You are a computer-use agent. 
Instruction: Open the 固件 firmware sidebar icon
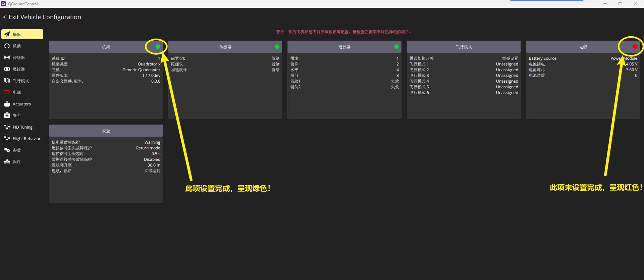point(7,161)
